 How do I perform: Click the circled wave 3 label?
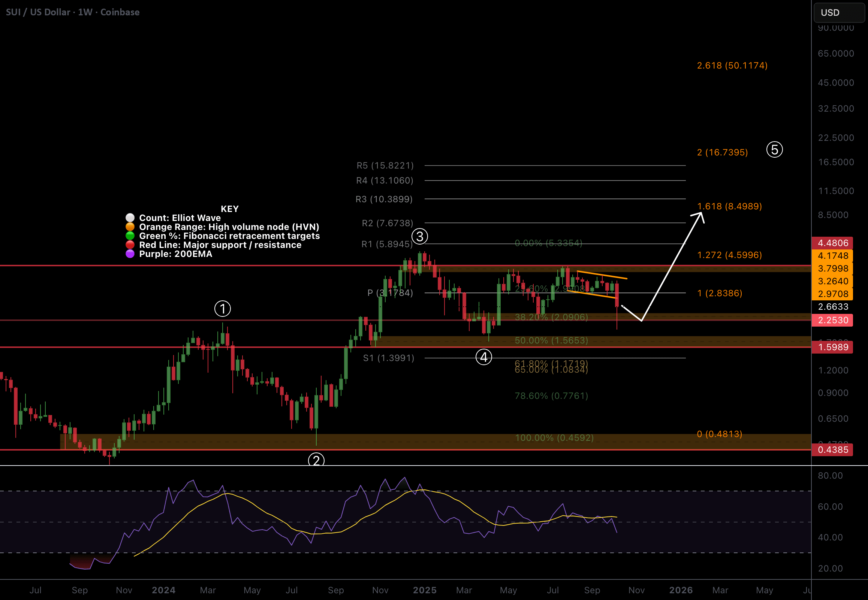(x=420, y=236)
